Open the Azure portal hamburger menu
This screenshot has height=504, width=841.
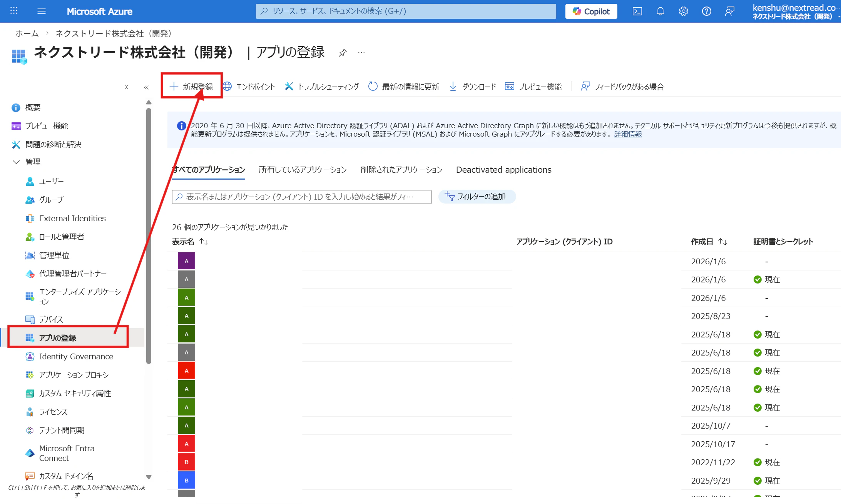coord(42,11)
